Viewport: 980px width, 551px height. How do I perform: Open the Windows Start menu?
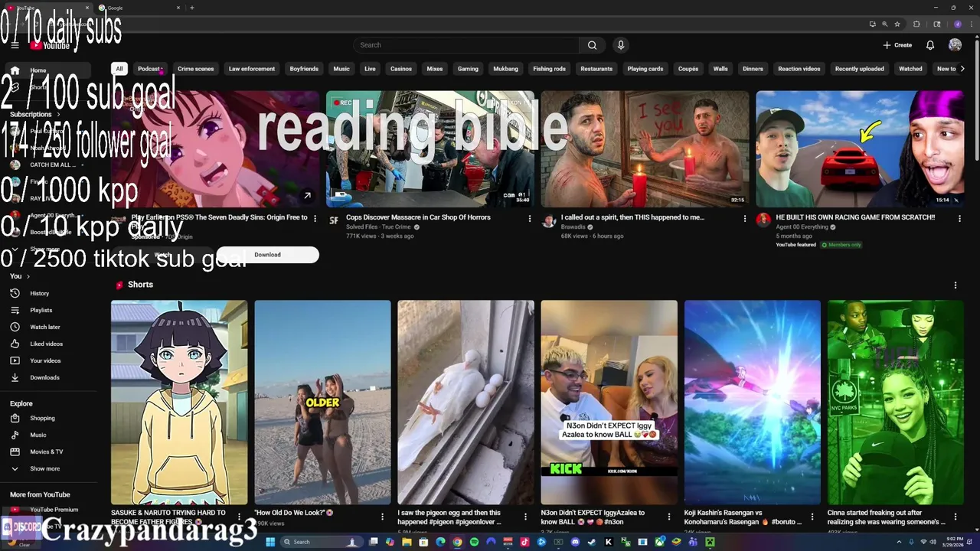pyautogui.click(x=270, y=542)
